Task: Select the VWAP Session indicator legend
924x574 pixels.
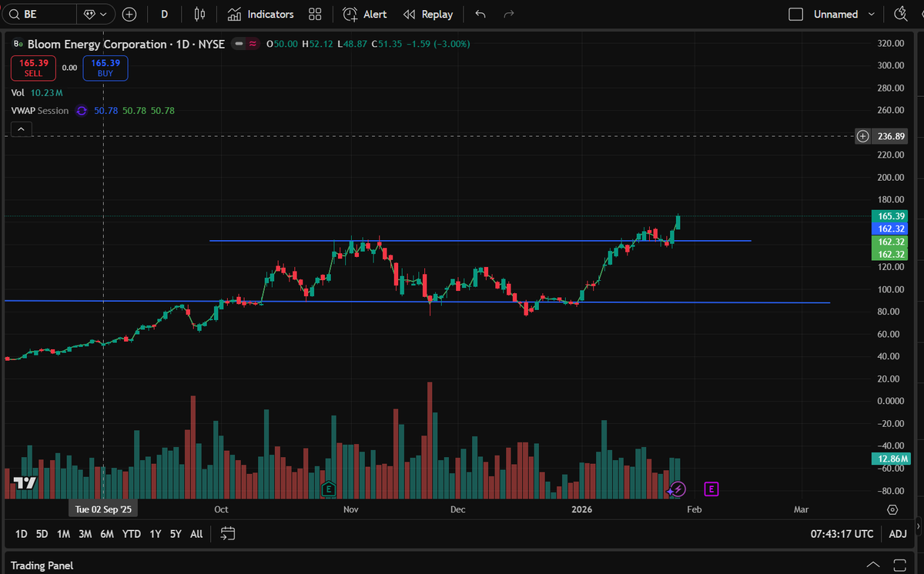Action: click(x=39, y=111)
